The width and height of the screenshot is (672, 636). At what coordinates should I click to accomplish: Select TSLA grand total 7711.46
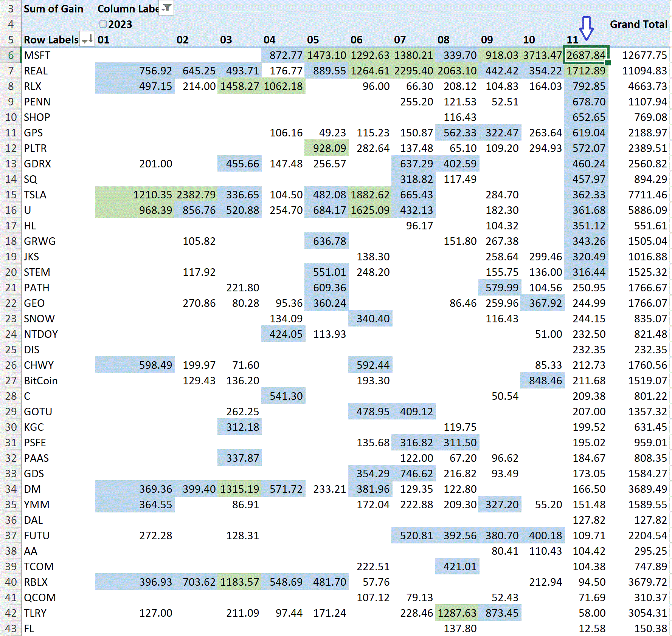[647, 195]
